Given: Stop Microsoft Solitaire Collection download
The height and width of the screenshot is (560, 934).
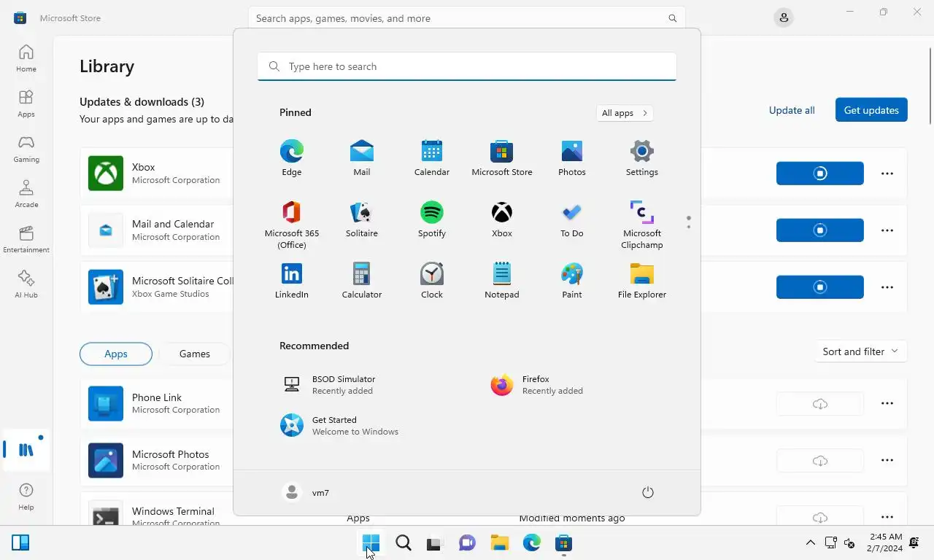Looking at the screenshot, I should point(820,287).
